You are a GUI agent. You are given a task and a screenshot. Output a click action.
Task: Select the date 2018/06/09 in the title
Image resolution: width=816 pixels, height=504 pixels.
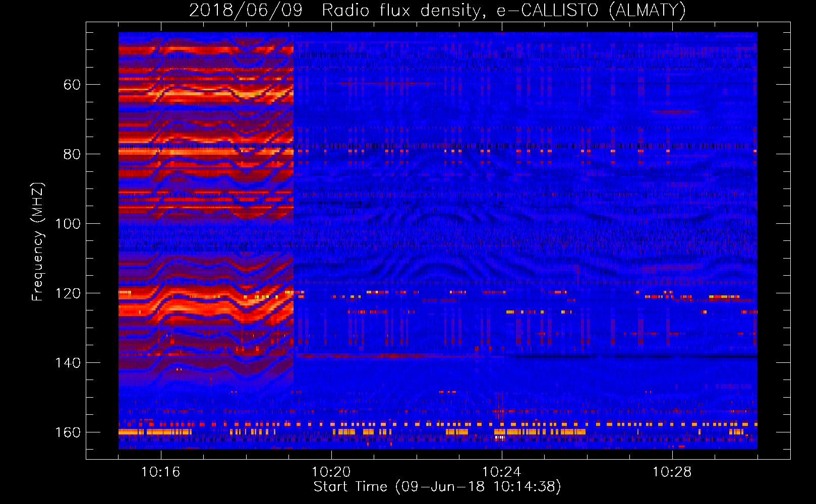(x=246, y=10)
